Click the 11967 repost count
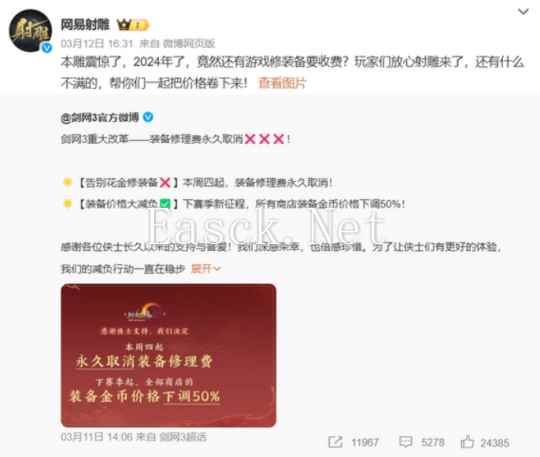The width and height of the screenshot is (540, 457). click(365, 442)
